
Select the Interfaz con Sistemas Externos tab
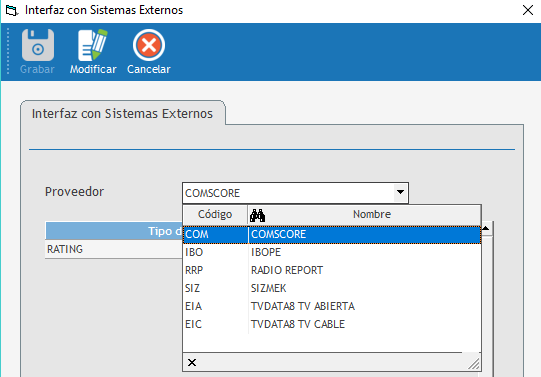coord(122,113)
